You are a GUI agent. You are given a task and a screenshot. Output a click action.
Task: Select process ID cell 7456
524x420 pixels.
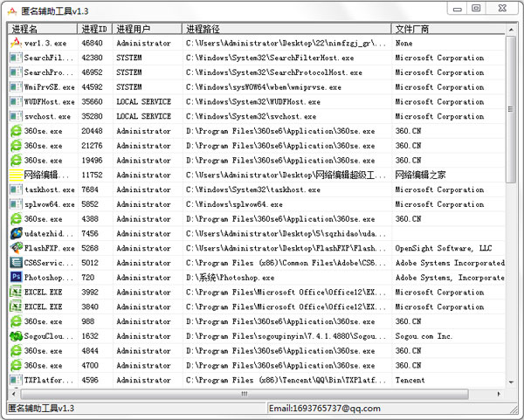click(90, 233)
